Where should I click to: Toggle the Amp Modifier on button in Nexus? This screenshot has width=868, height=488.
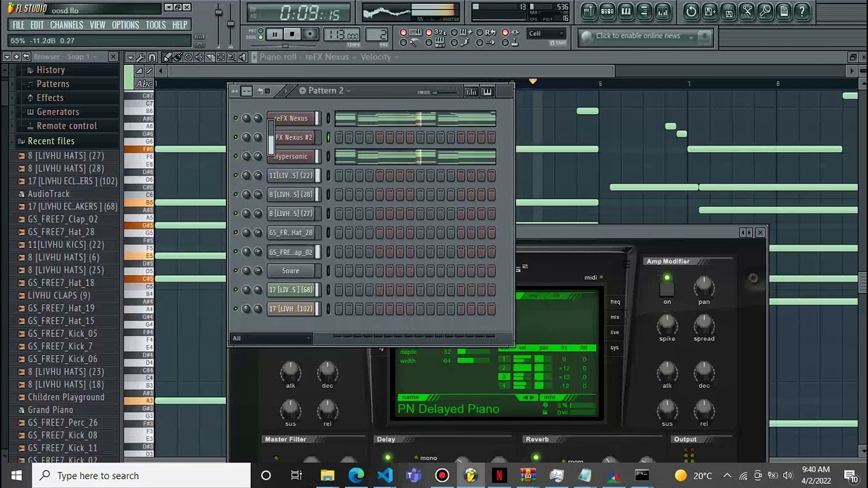pyautogui.click(x=667, y=289)
